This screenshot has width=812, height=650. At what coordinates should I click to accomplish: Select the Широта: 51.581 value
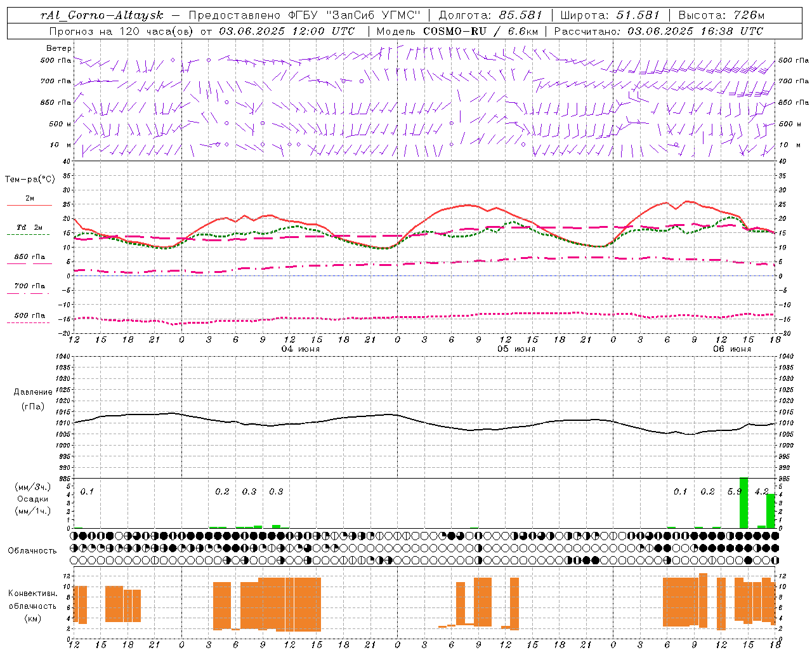(610, 15)
